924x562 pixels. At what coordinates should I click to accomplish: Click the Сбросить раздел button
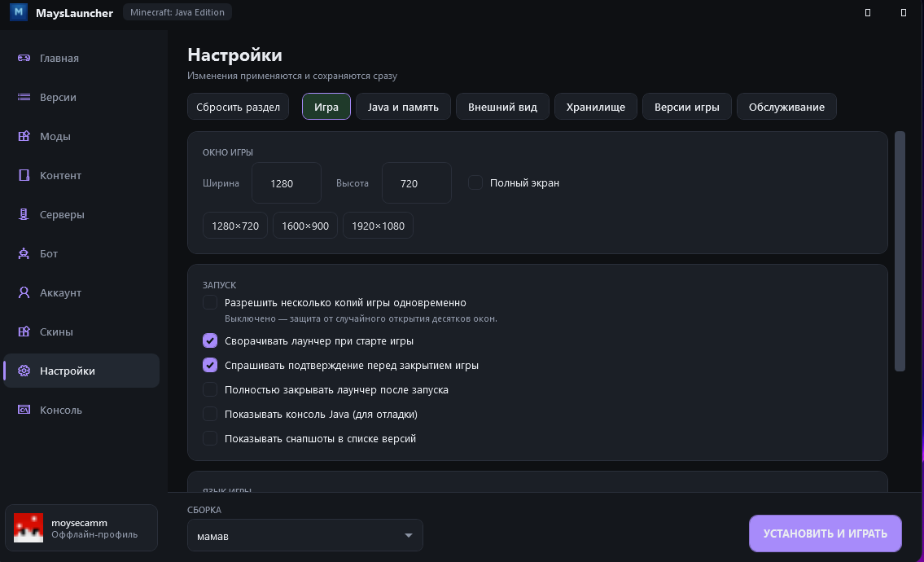click(238, 107)
